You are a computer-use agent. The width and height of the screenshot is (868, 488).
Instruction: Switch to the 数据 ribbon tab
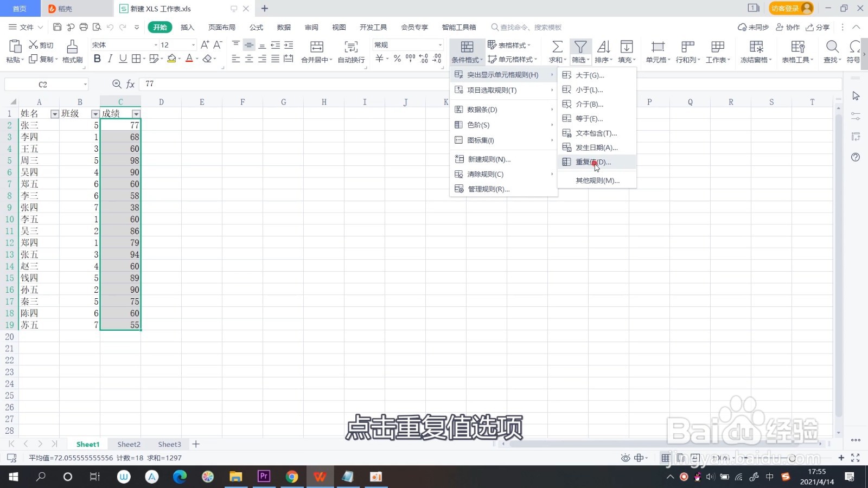coord(284,27)
